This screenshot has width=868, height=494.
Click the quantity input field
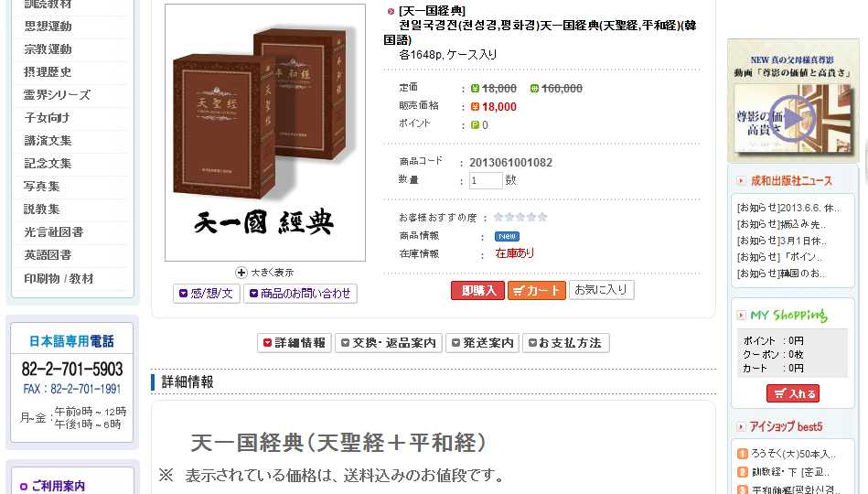point(486,180)
